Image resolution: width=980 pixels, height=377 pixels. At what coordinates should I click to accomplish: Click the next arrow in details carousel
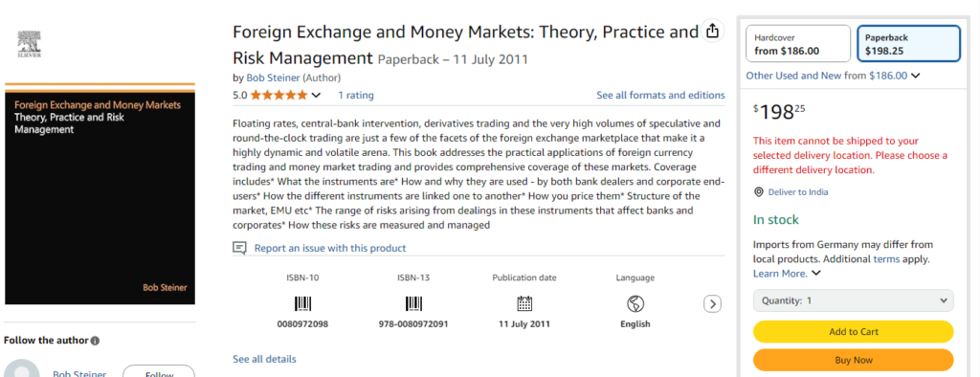coord(712,304)
